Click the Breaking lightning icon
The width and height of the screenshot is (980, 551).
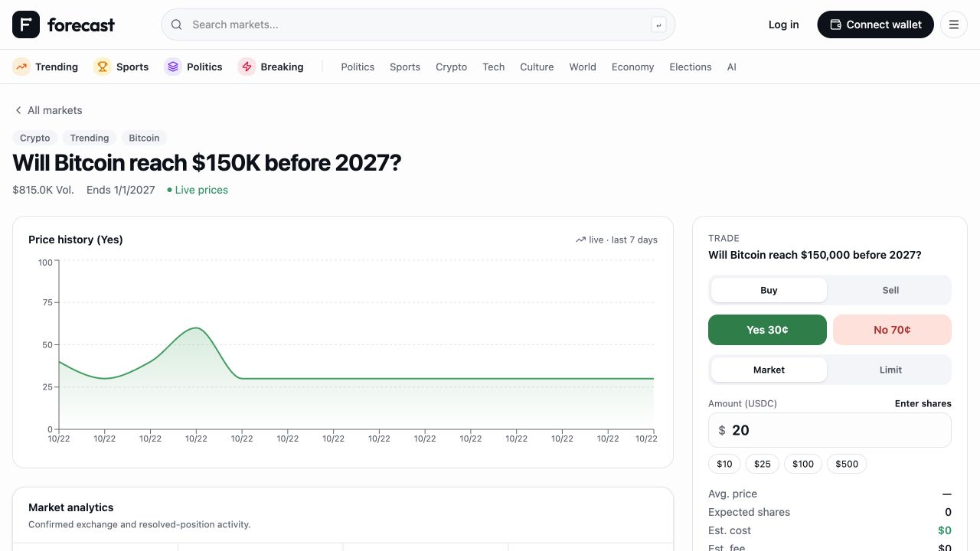(247, 67)
